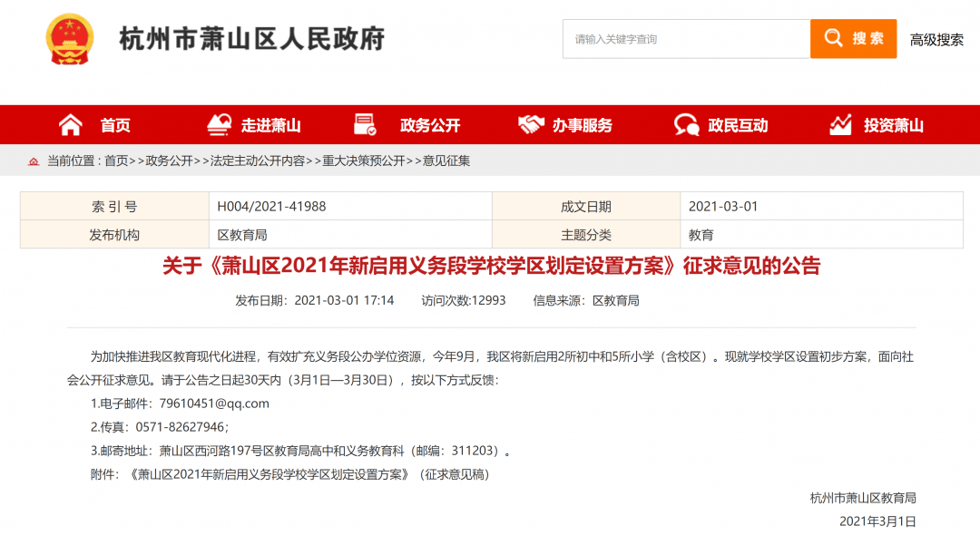Click 信息来源：区教育局 source text
Screen dimensions: 980x535
585,300
